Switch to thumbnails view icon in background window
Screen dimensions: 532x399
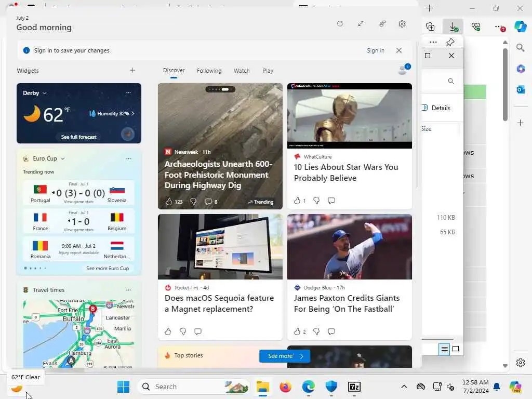(456, 349)
